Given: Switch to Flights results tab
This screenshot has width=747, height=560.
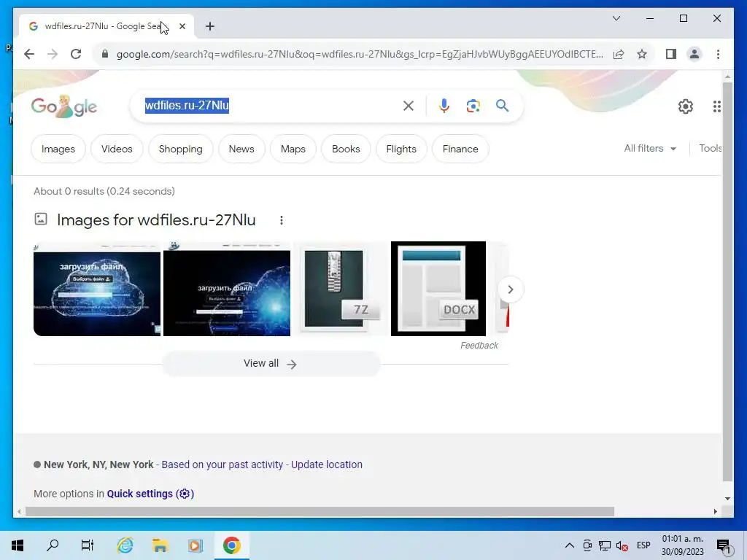Looking at the screenshot, I should (401, 149).
